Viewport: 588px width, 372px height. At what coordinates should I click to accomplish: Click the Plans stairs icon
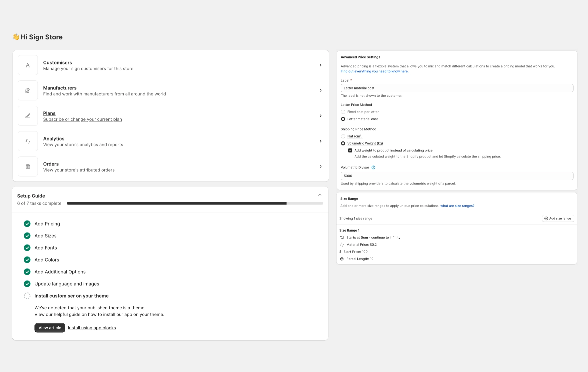pyautogui.click(x=28, y=115)
